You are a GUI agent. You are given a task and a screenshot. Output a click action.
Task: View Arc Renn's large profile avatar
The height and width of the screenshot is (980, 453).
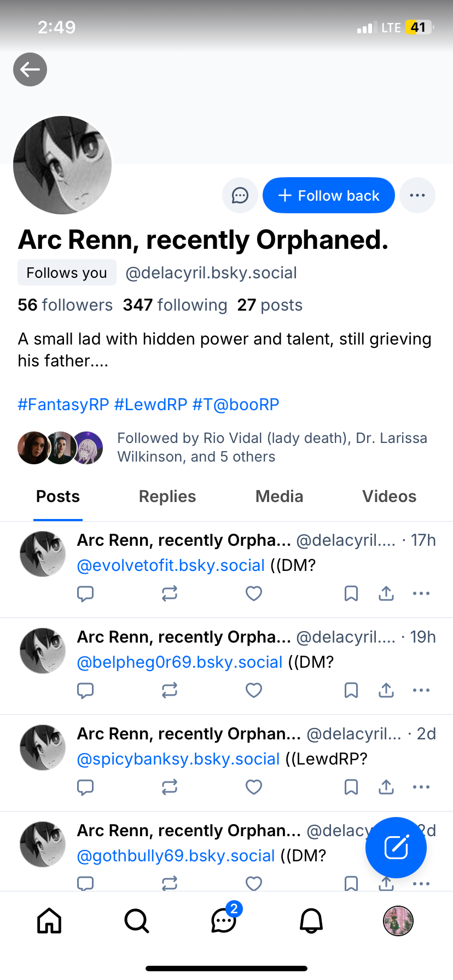click(62, 165)
